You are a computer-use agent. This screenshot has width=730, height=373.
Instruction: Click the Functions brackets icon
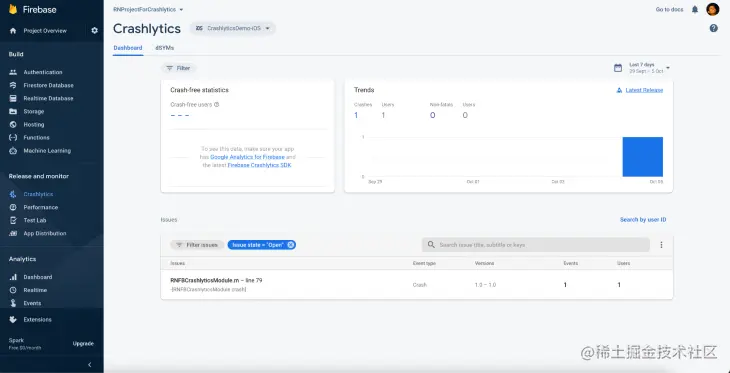[13, 137]
